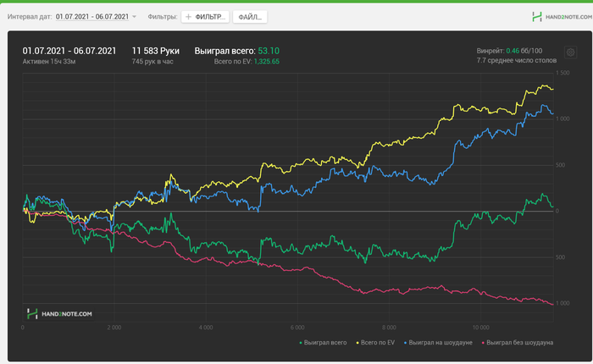Click the winrate value 0.46 бб/100
Screen dimensions: 593x364
(x=524, y=51)
